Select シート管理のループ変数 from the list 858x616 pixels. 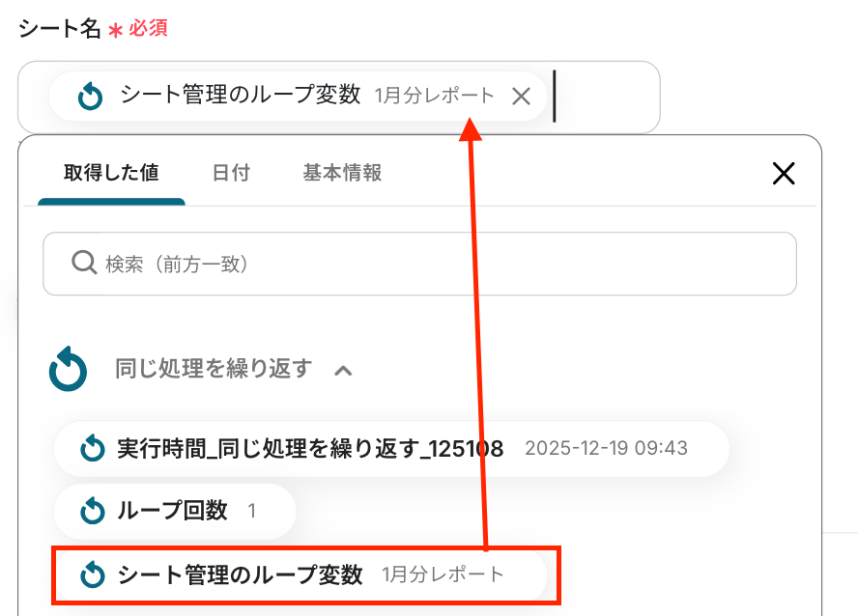[300, 575]
